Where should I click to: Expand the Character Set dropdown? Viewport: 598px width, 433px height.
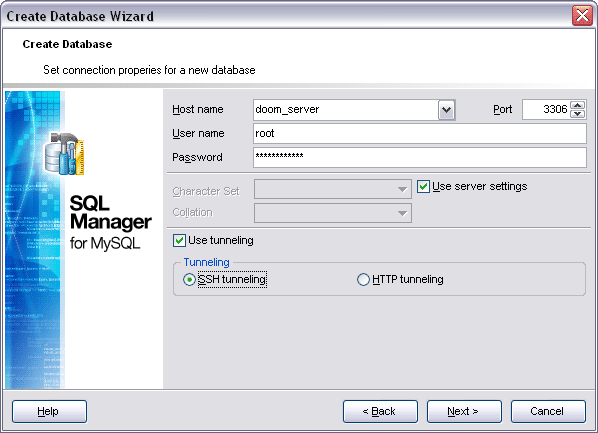coord(402,190)
